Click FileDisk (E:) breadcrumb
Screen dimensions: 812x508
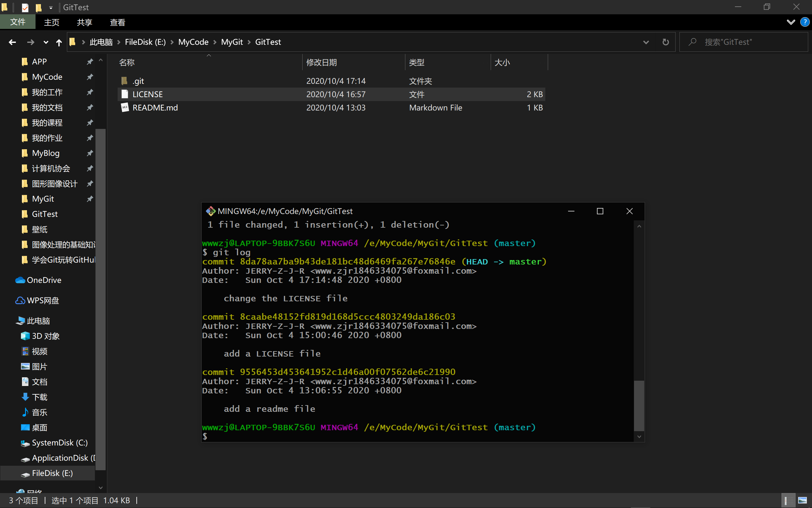click(145, 42)
